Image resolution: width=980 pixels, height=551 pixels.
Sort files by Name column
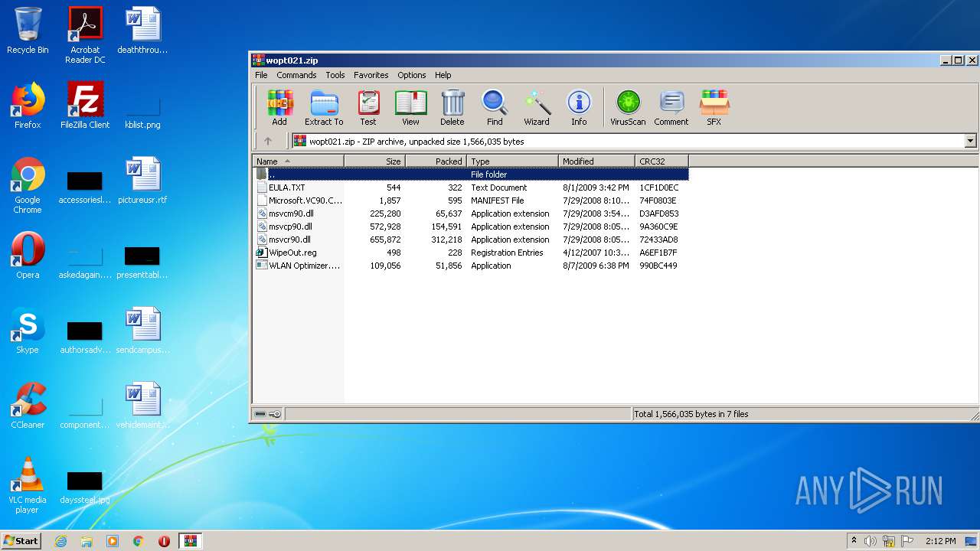click(299, 161)
